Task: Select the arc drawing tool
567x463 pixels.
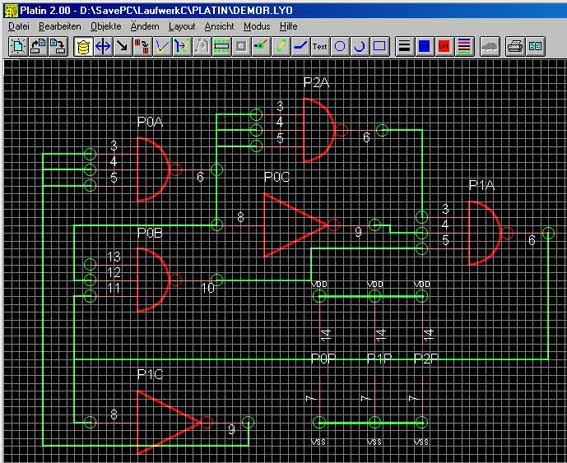Action: pos(359,46)
